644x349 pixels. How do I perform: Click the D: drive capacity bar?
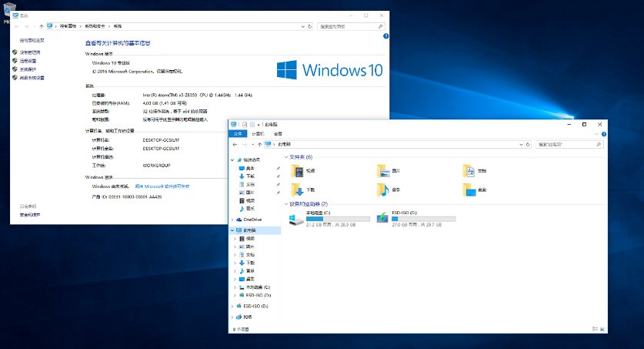[x=423, y=219]
